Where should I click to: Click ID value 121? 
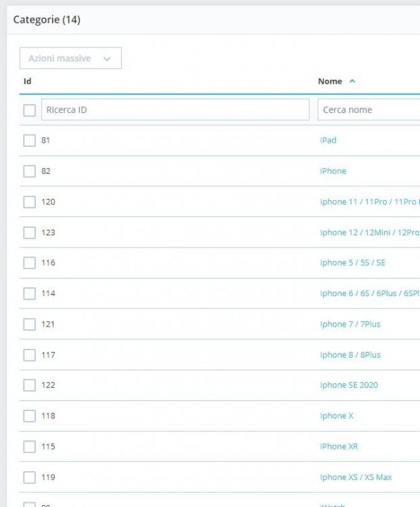point(48,324)
